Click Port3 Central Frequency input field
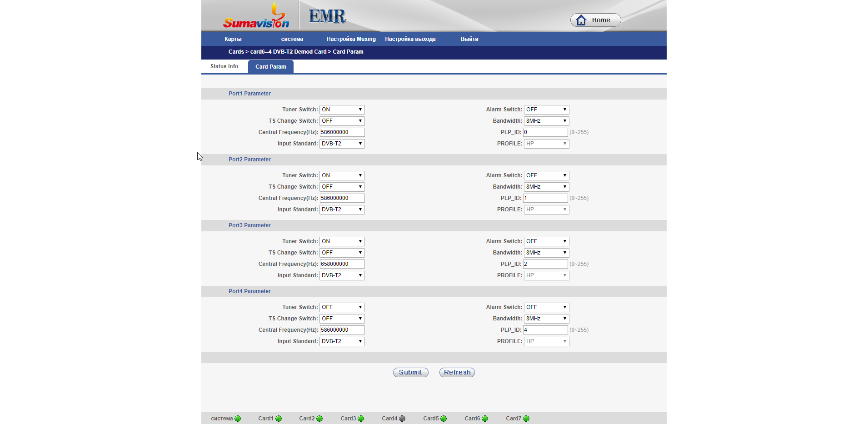This screenshot has height=424, width=868. (x=342, y=264)
